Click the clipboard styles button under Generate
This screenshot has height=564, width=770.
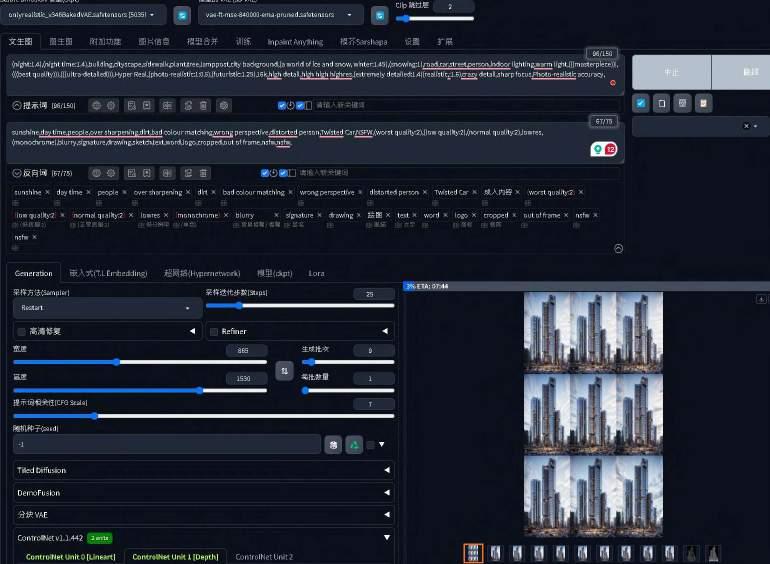click(x=704, y=104)
